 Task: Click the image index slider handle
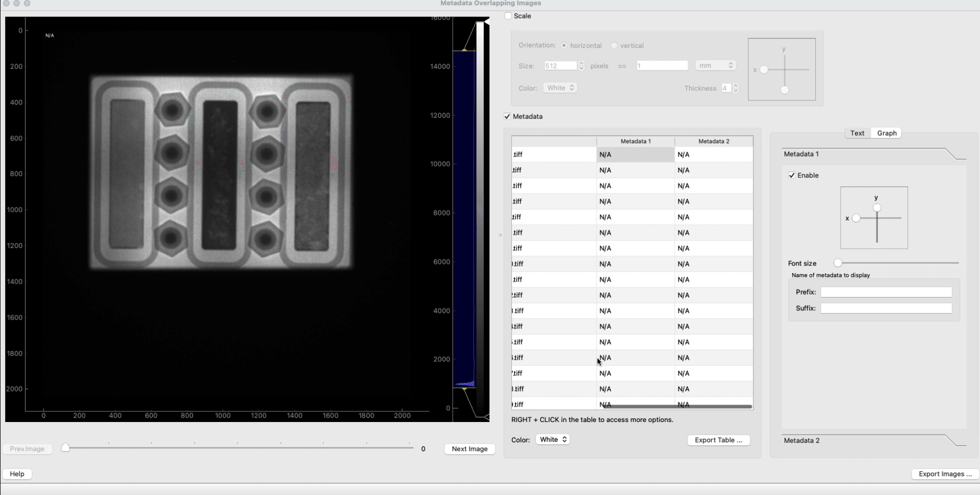65,448
